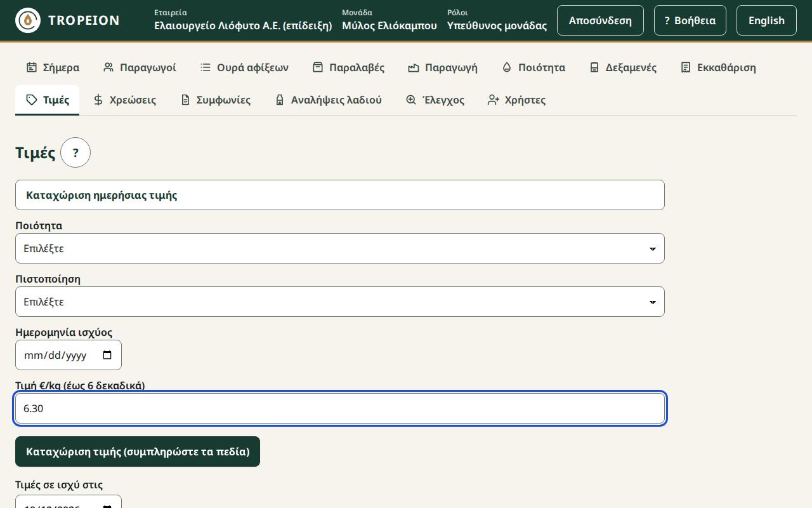Open the Σήμερα tab

pos(53,67)
